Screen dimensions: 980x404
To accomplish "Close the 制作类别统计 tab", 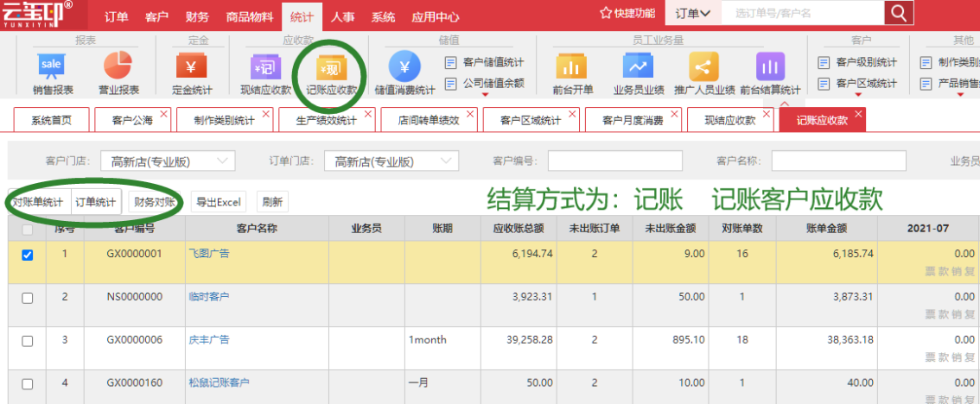I will (266, 113).
